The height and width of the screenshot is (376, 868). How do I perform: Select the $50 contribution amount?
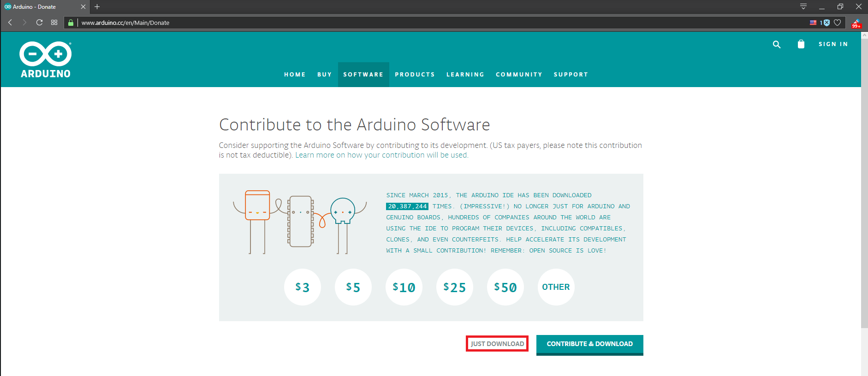click(x=505, y=287)
